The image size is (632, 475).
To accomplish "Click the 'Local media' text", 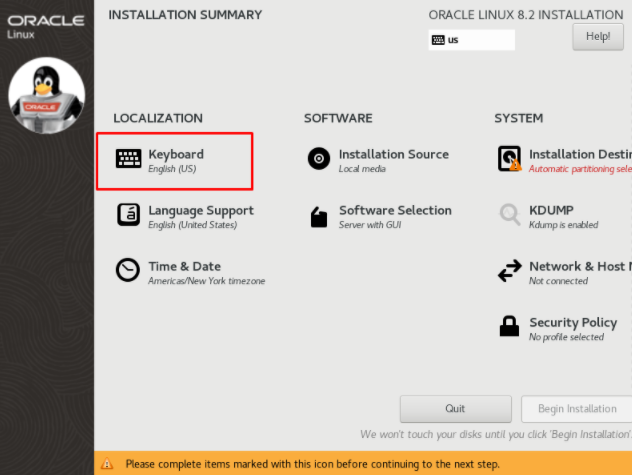I will [x=362, y=169].
